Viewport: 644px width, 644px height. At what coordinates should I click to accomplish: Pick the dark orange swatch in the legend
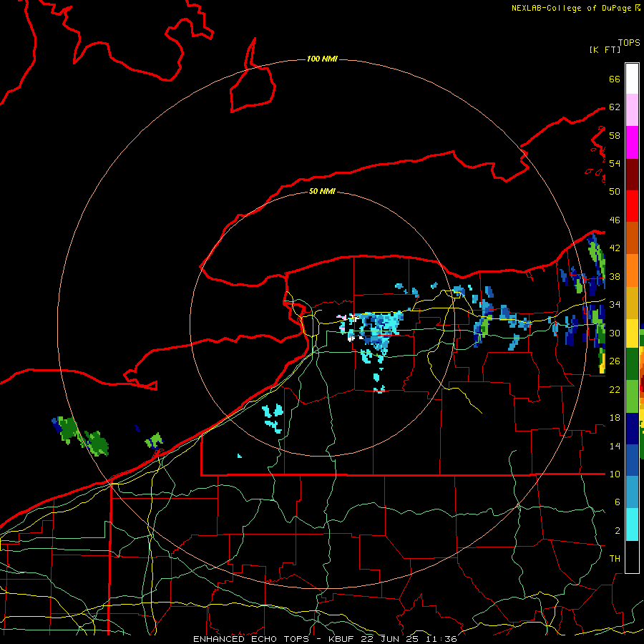632,238
